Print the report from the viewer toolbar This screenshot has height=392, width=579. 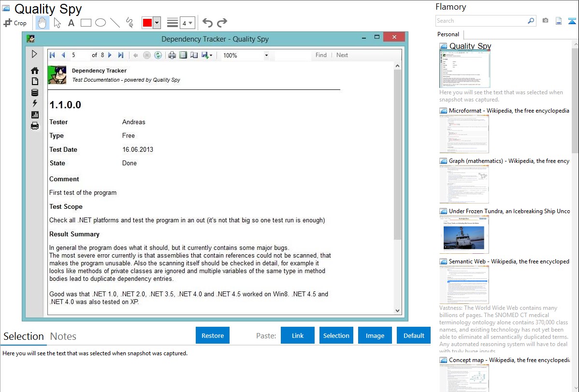click(x=172, y=55)
